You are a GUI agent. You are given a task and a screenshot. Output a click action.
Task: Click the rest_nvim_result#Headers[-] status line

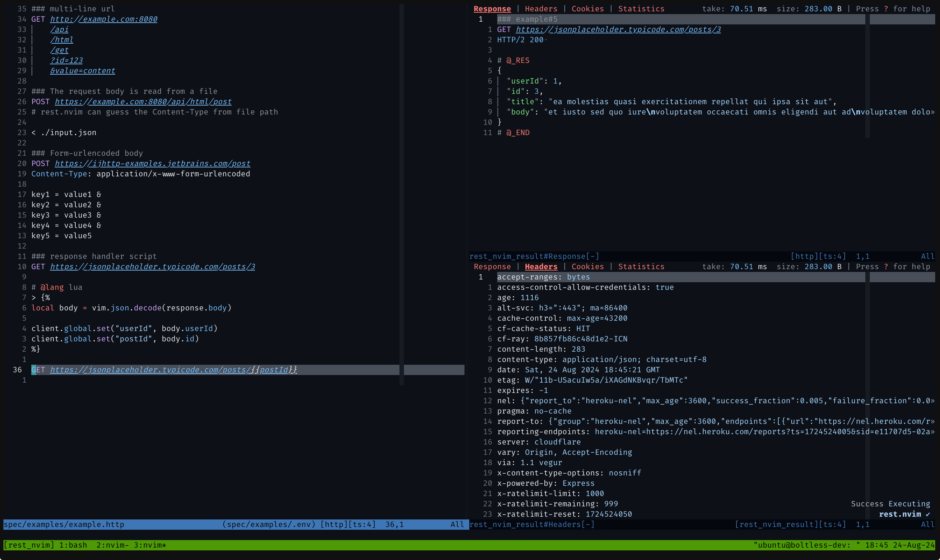pos(532,524)
